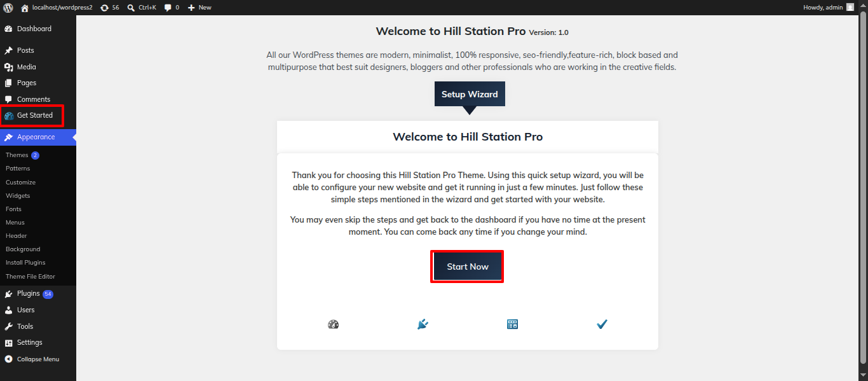Open Theme File Editor submenu item
Viewport: 868px width, 381px height.
(x=31, y=277)
